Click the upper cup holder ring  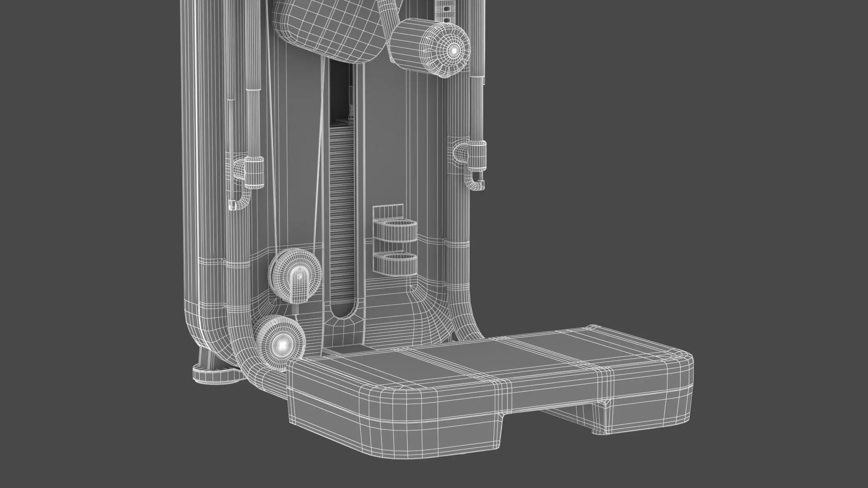point(395,231)
